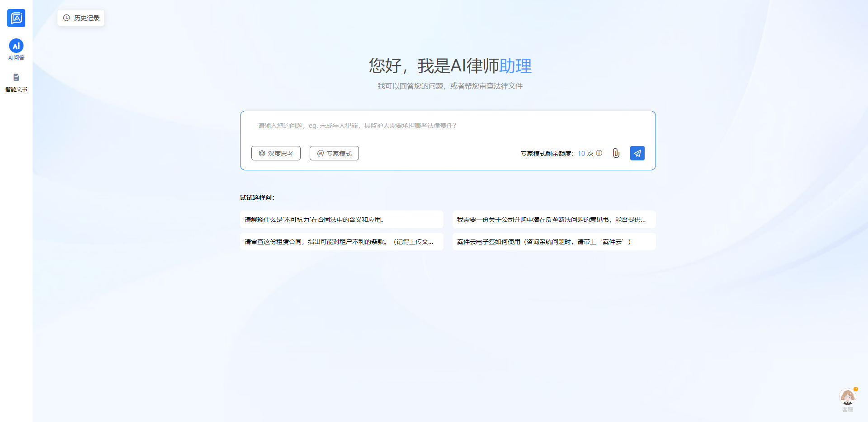The width and height of the screenshot is (868, 422).
Task: Click the 智能文书 label in the sidebar
Action: pos(16,89)
